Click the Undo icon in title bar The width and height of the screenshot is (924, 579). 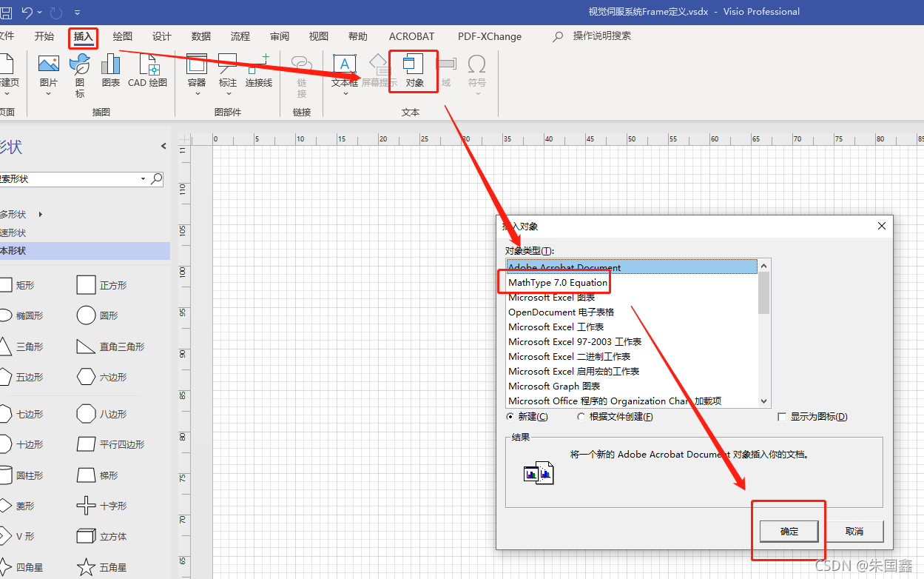27,12
